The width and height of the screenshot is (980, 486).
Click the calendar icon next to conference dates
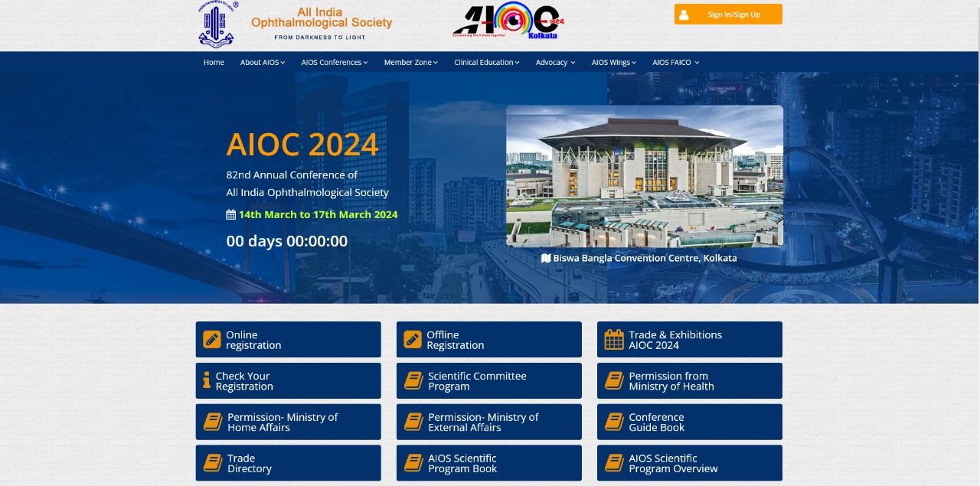point(230,214)
